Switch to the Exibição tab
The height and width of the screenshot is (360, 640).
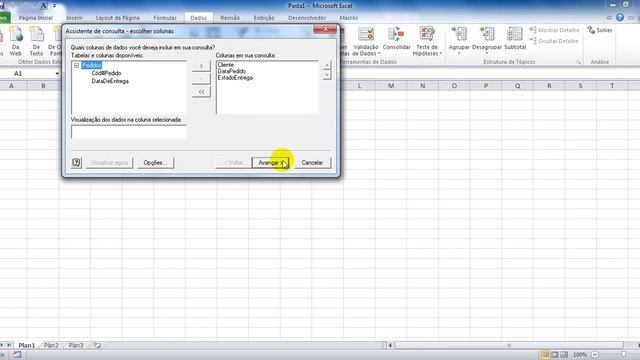coord(264,18)
